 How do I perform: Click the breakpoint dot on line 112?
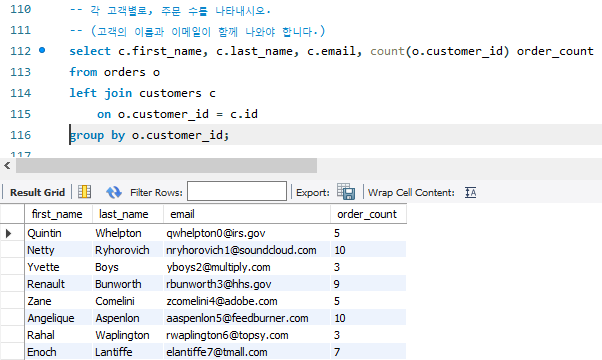[42, 50]
